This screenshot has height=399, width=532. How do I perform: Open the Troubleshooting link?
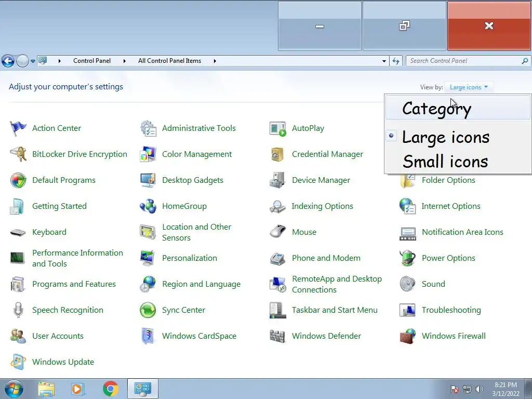point(451,310)
